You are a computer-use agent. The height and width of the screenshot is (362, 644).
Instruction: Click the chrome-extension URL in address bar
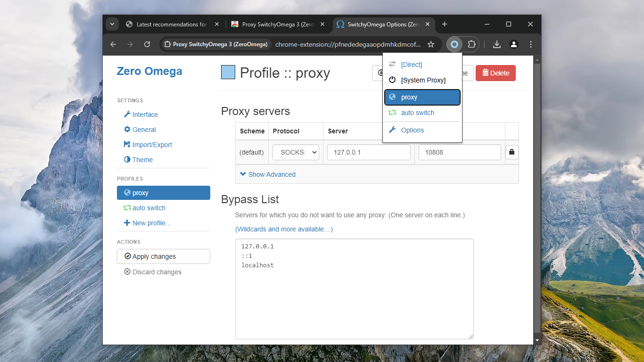coord(348,44)
